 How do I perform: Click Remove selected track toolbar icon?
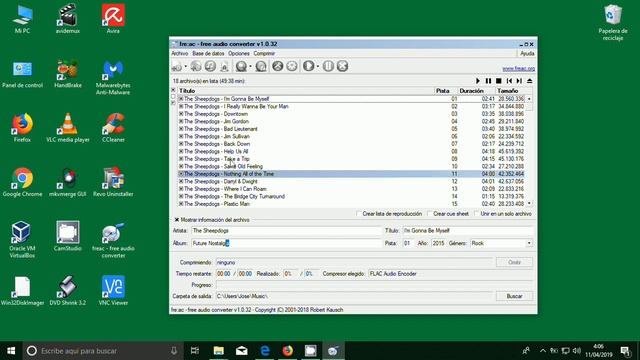(210, 66)
